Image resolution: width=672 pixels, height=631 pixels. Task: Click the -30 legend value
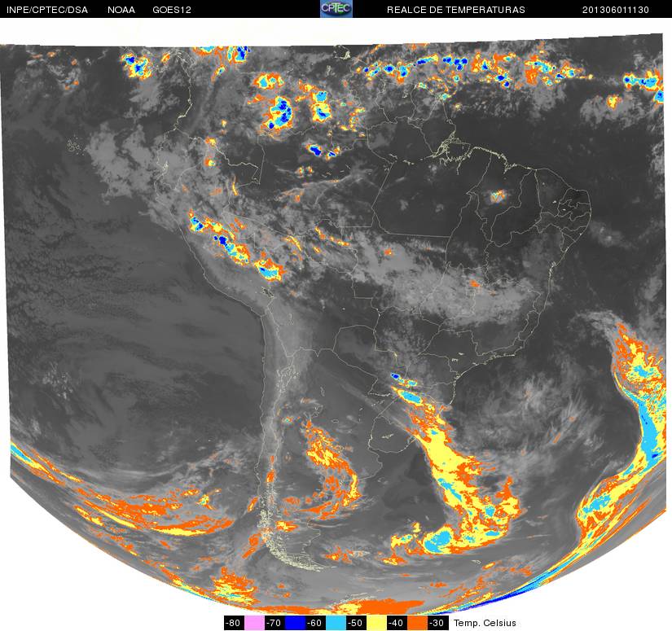[x=437, y=623]
